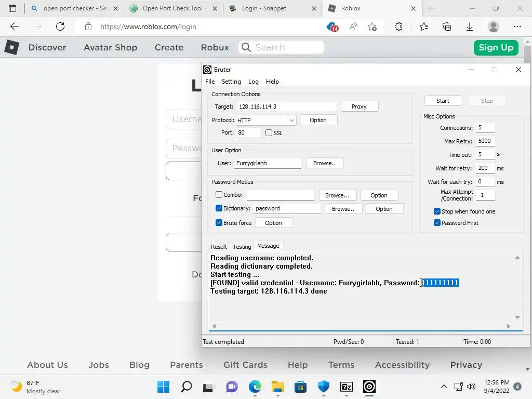The image size is (532, 399).
Task: Open the Log menu in Bruter
Action: click(253, 82)
